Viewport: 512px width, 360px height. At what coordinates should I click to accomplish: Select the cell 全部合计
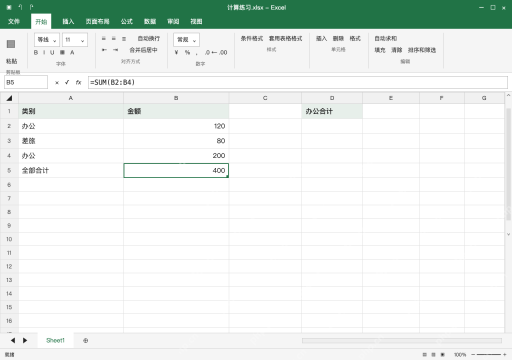pos(71,170)
